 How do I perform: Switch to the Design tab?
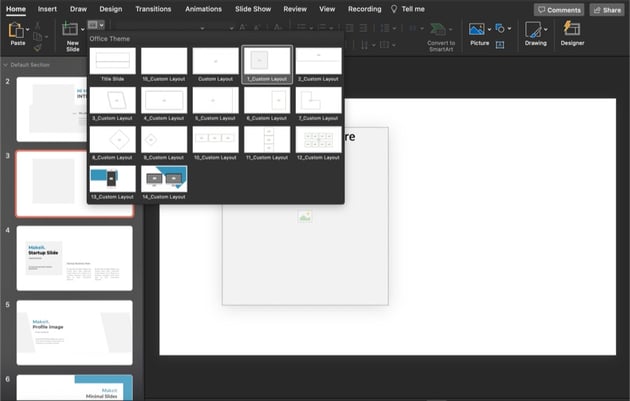click(x=111, y=9)
